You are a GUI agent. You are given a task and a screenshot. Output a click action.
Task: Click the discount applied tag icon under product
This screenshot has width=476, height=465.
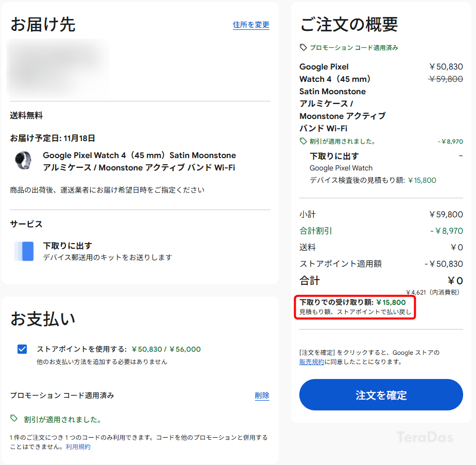coord(303,141)
